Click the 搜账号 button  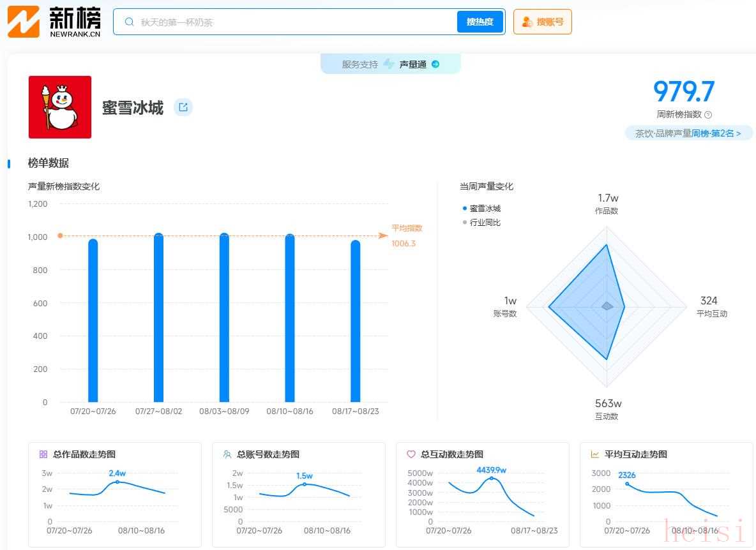click(542, 22)
